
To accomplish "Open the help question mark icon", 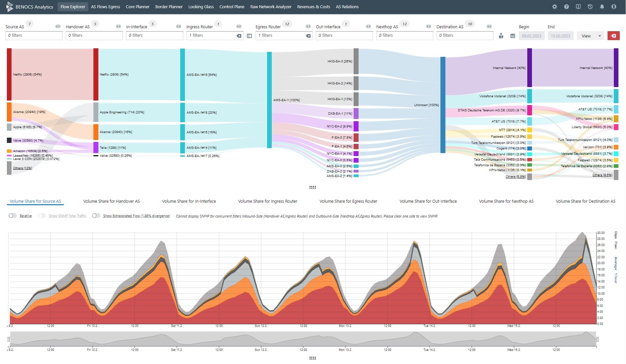I will [566, 7].
